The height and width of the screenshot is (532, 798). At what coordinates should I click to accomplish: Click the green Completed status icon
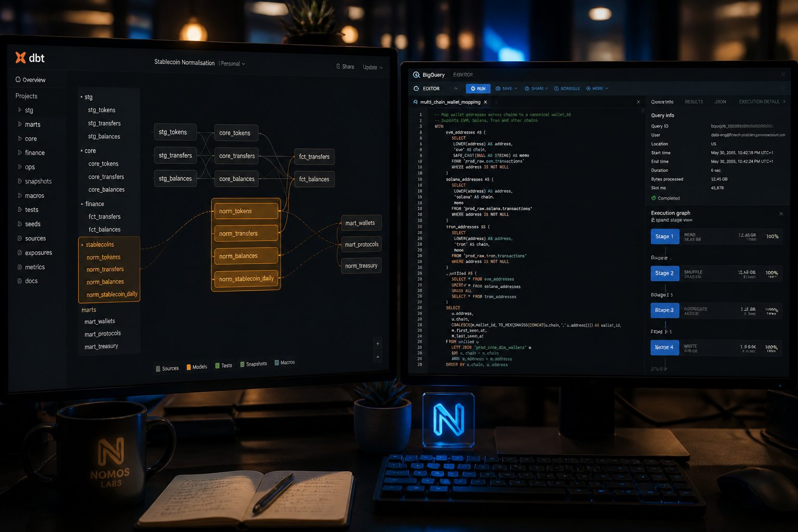pos(654,198)
